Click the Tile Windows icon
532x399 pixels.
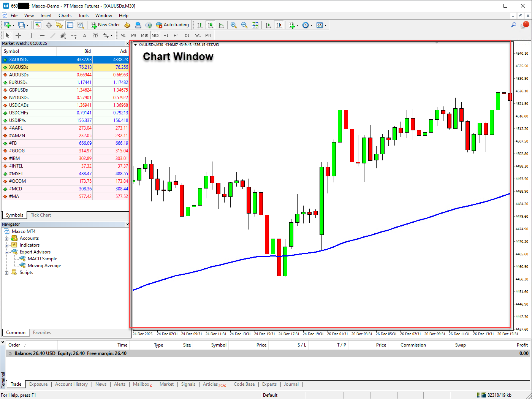coord(255,25)
